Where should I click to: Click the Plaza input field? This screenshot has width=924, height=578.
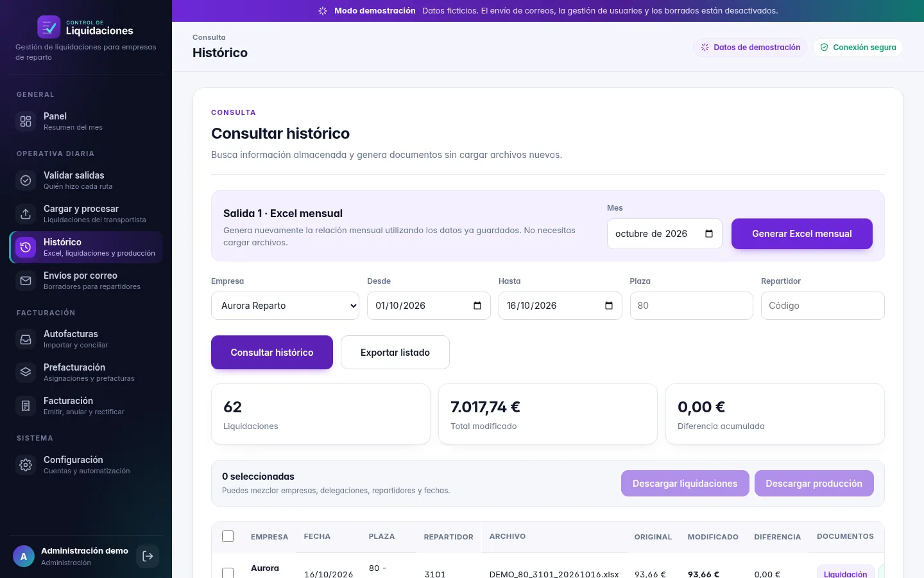click(x=692, y=306)
